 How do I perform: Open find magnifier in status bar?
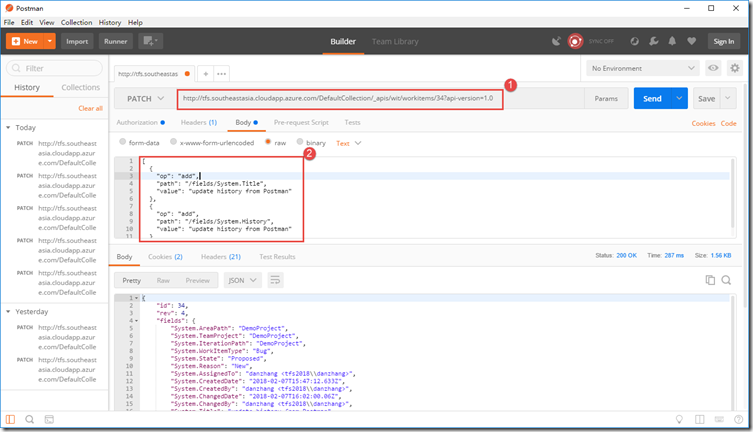point(29,419)
